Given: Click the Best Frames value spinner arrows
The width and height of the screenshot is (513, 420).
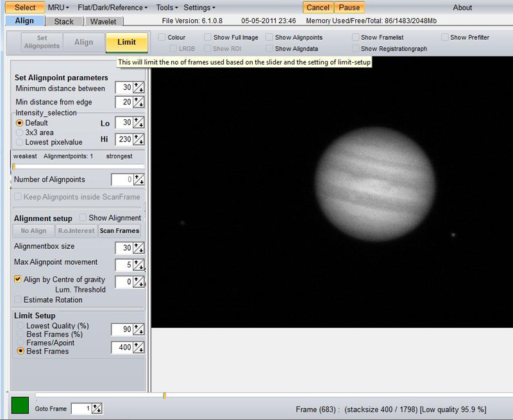Looking at the screenshot, I should [139, 348].
